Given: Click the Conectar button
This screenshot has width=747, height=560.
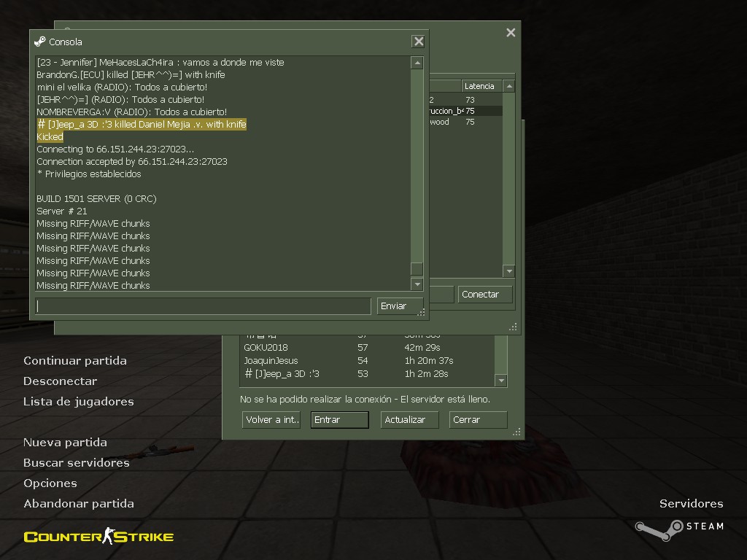Looking at the screenshot, I should (485, 295).
